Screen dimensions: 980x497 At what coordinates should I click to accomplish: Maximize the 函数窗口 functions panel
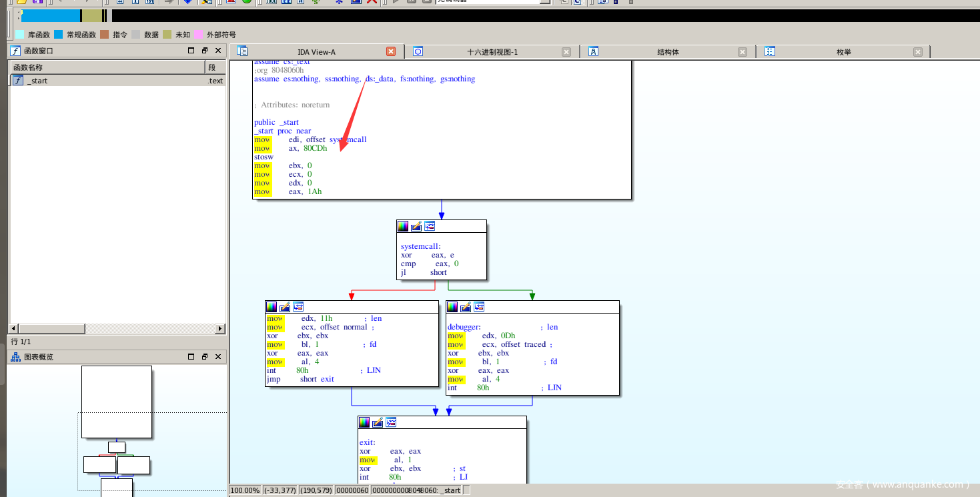click(x=191, y=51)
